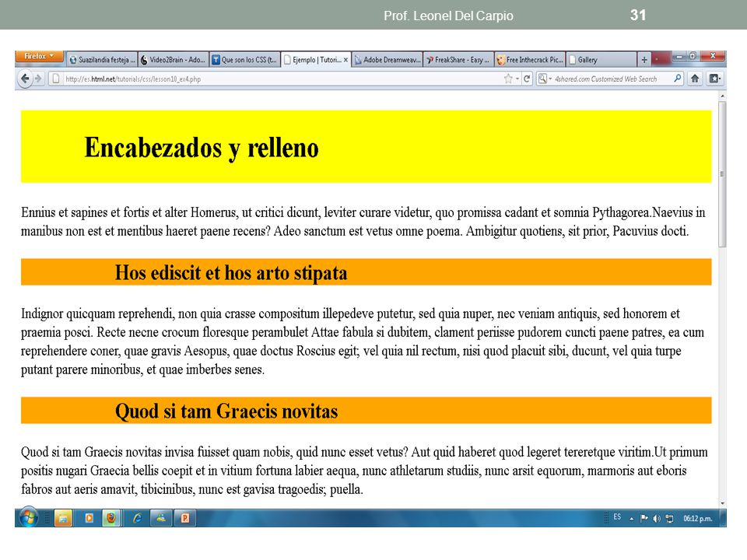Click the paragraph starting Ennius et sapines
Screen dimensions: 747x560
click(363, 222)
